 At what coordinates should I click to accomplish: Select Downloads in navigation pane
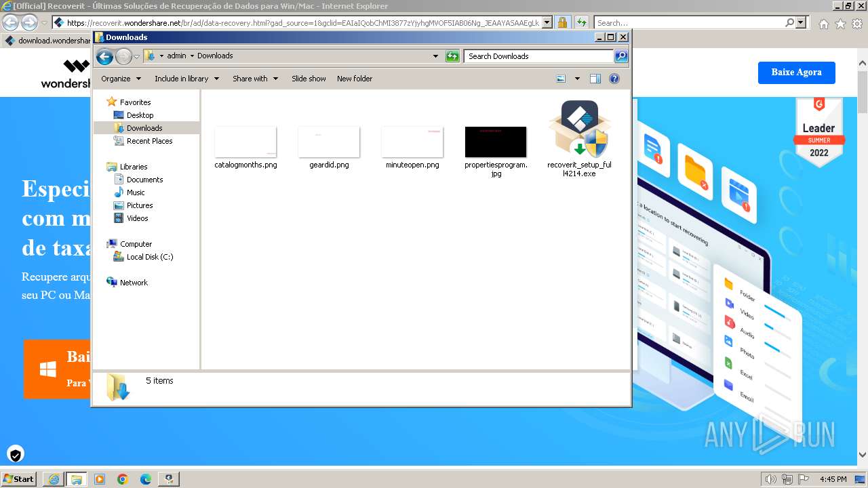(x=144, y=128)
